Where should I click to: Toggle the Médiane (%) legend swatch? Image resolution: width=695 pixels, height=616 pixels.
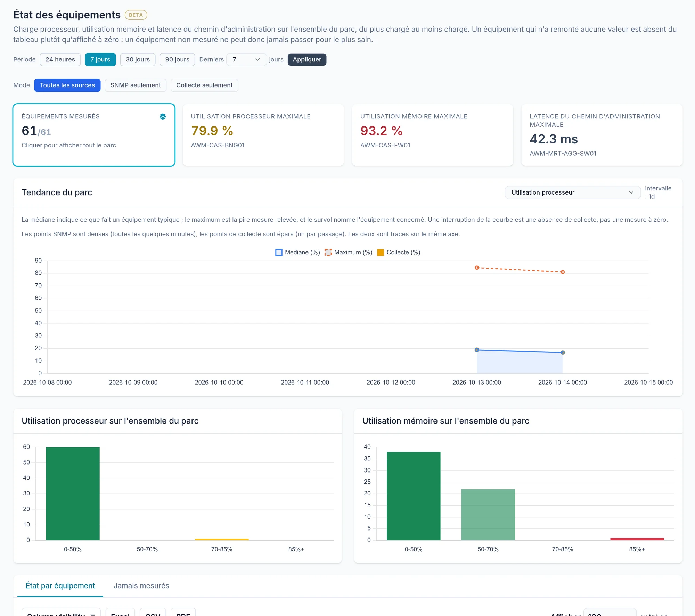(x=279, y=253)
